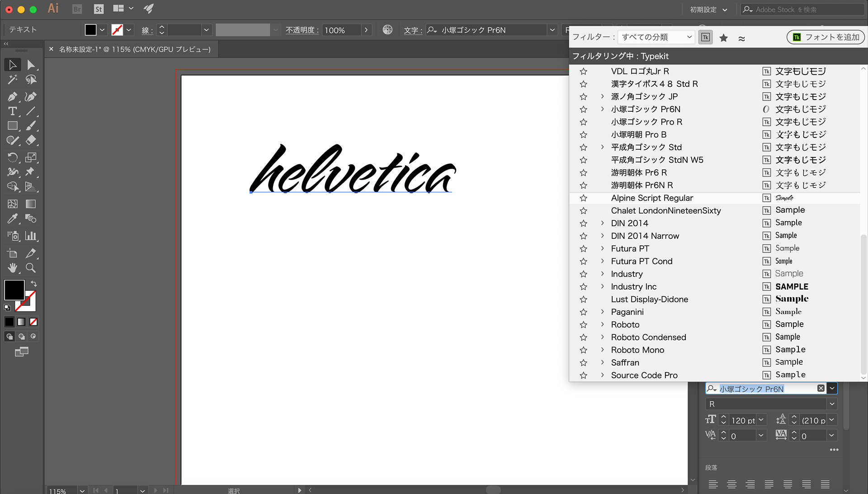This screenshot has height=494, width=868.
Task: Select the Symbol Sprayer tool
Action: [13, 236]
